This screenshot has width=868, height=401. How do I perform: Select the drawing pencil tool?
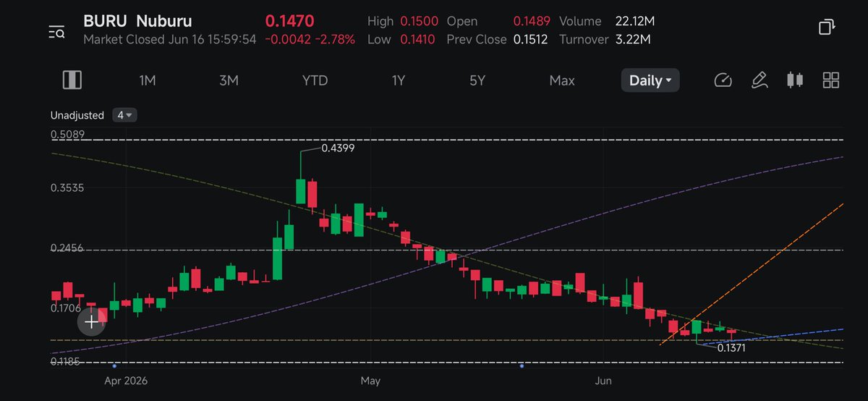(x=759, y=80)
